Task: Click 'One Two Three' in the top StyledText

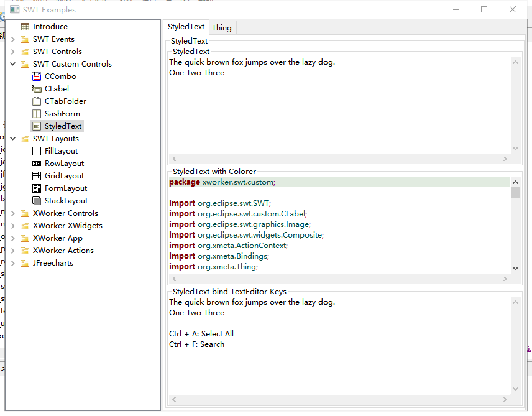Action: click(197, 73)
